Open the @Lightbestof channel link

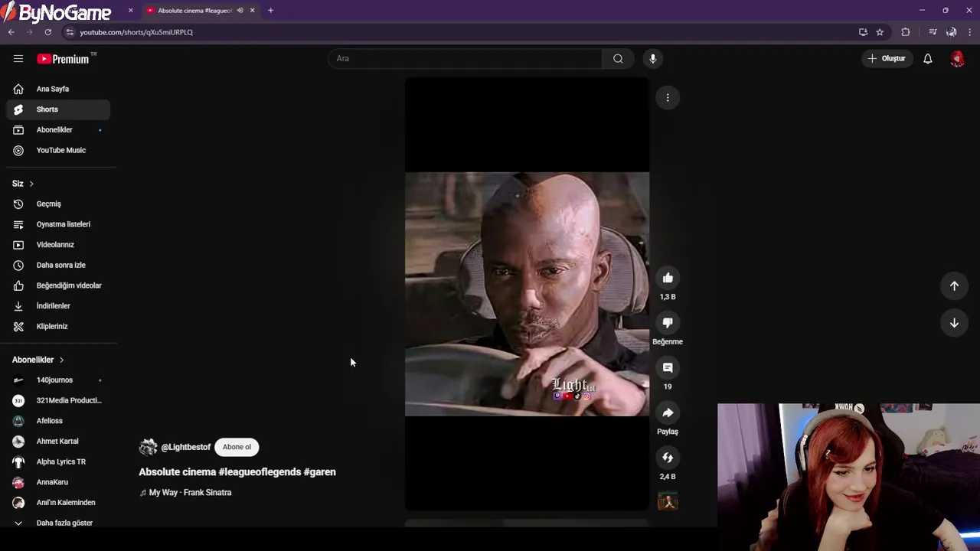(x=185, y=447)
